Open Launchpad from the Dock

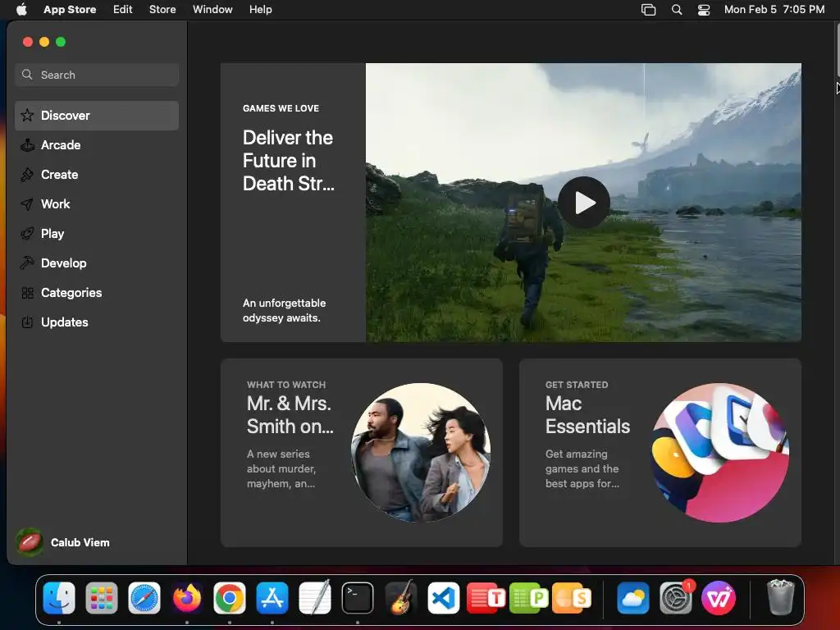click(102, 598)
